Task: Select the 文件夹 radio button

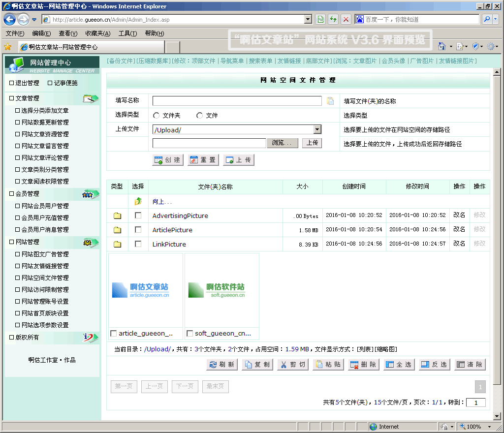Action: pyautogui.click(x=157, y=116)
